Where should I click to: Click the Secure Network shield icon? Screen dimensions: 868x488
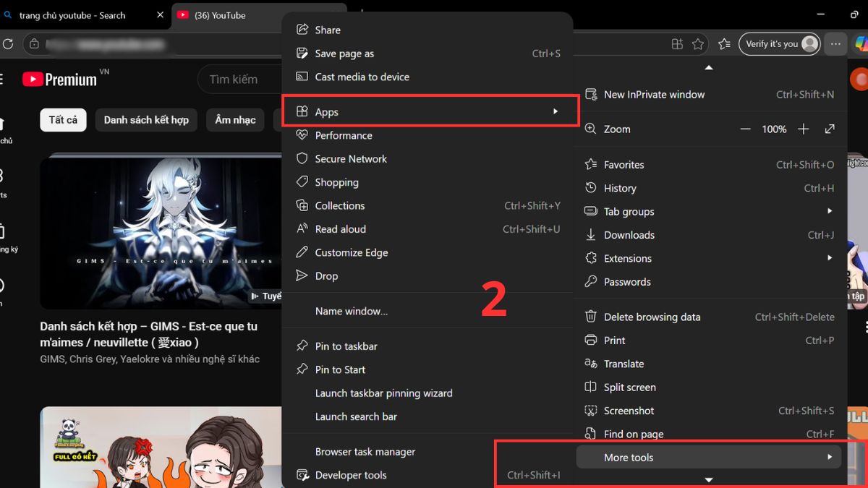pyautogui.click(x=302, y=158)
